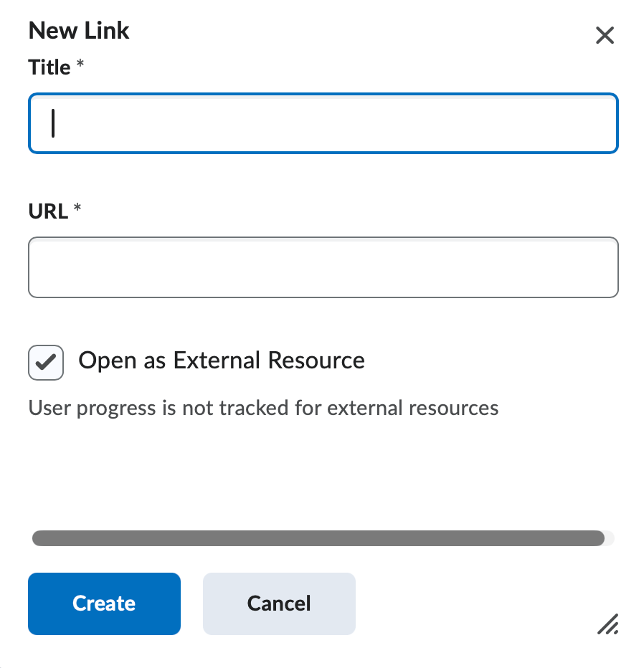
Task: Click the Create button
Action: tap(103, 603)
